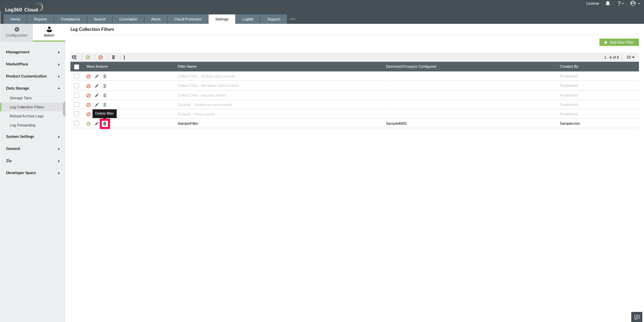
Task: Open the License link in the header
Action: tap(592, 3)
